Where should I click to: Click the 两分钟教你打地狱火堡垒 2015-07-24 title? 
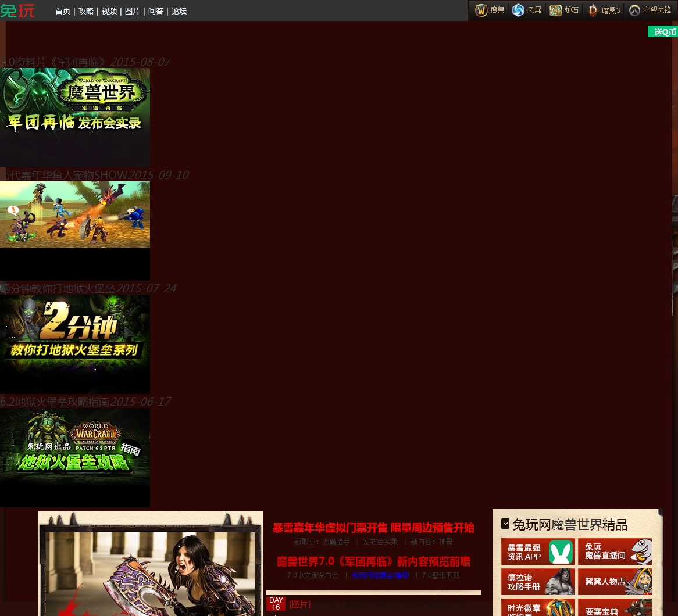click(88, 288)
